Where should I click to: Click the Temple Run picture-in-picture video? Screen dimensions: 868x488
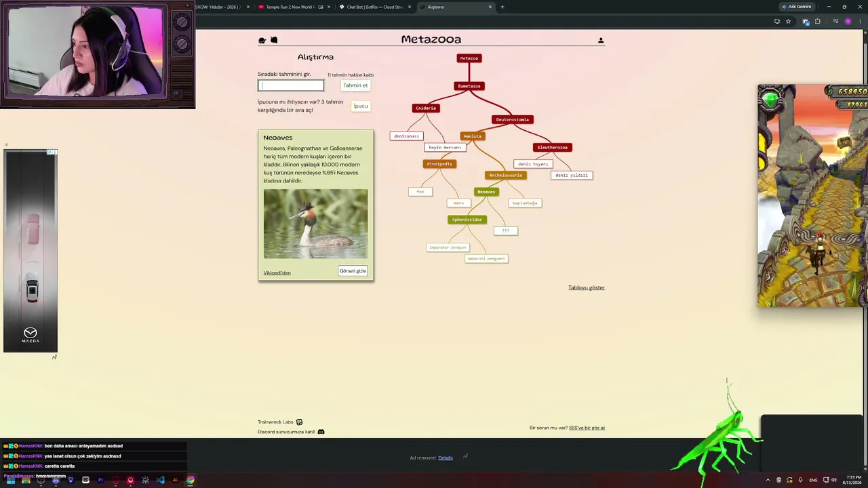tap(812, 196)
